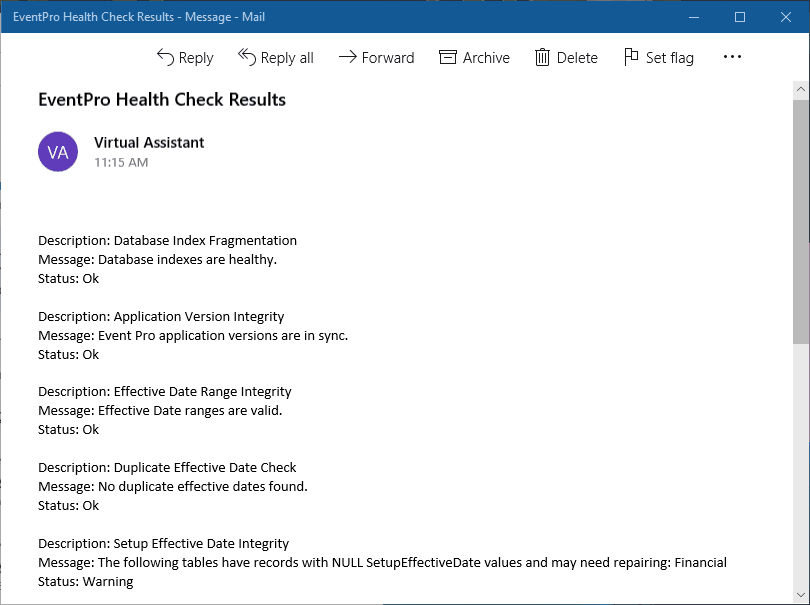Click 'Description: Setup Effective Date Integrity' line
This screenshot has width=810, height=605.
click(x=164, y=544)
